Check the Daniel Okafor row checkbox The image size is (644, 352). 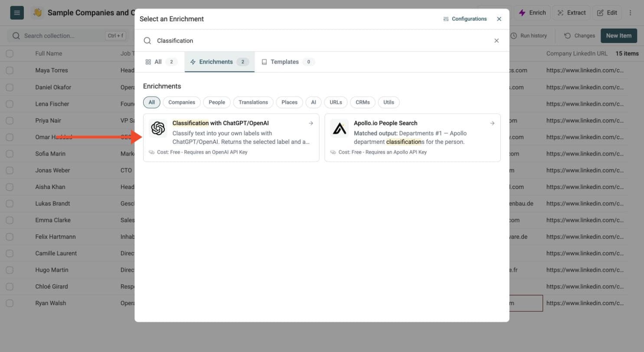pyautogui.click(x=10, y=87)
